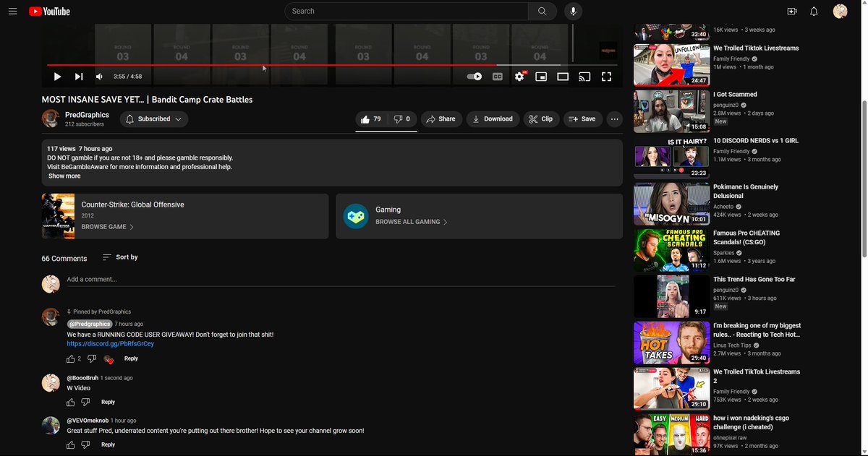The width and height of the screenshot is (868, 456).
Task: Open the YouTube guide hamburger menu
Action: pos(12,12)
